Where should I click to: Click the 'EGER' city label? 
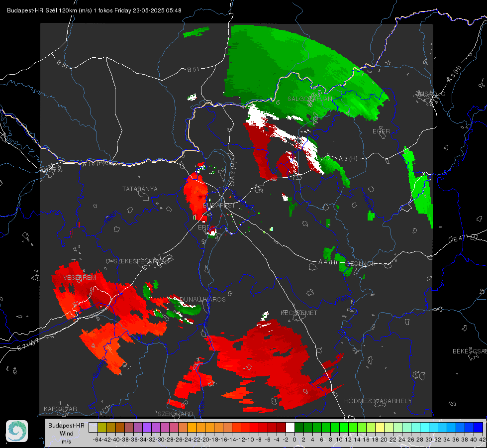(x=381, y=131)
